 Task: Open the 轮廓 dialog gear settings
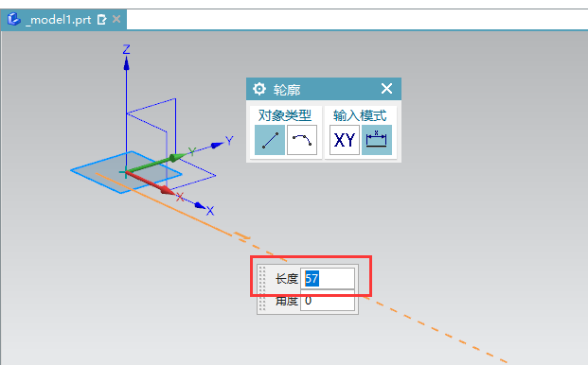pyautogui.click(x=259, y=89)
